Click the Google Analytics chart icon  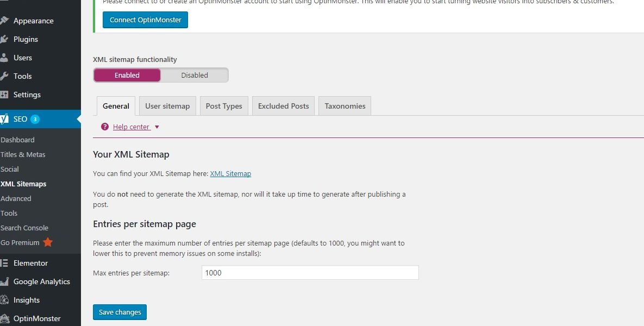[x=4, y=281]
